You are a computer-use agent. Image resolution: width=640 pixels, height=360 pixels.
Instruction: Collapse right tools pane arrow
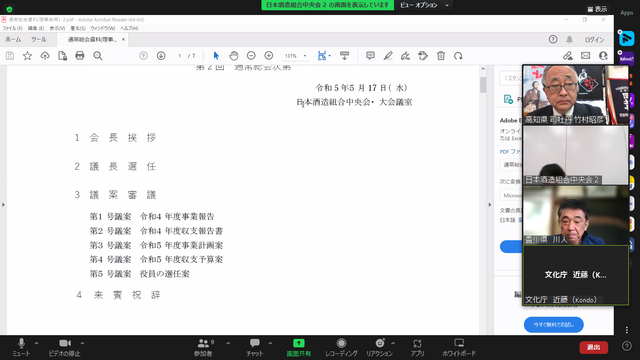(490, 204)
